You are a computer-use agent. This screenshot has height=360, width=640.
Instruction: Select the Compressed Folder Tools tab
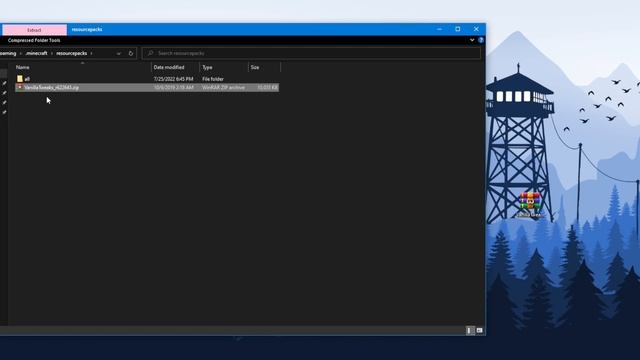click(x=34, y=40)
